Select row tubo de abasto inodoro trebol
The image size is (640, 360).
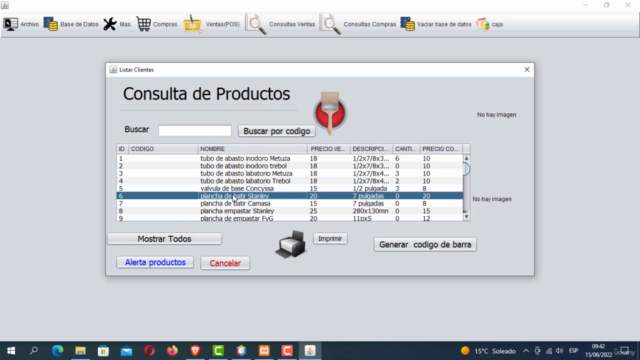point(290,166)
